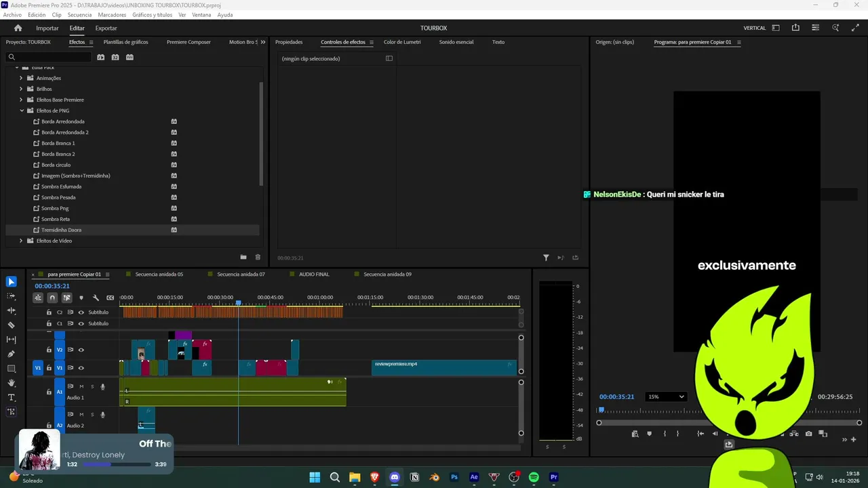Click the Home icon in header bar
Image resolution: width=868 pixels, height=488 pixels.
point(18,28)
